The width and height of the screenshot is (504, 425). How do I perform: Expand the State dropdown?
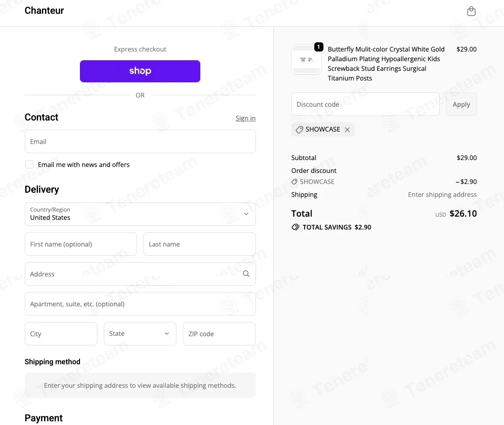click(x=140, y=333)
